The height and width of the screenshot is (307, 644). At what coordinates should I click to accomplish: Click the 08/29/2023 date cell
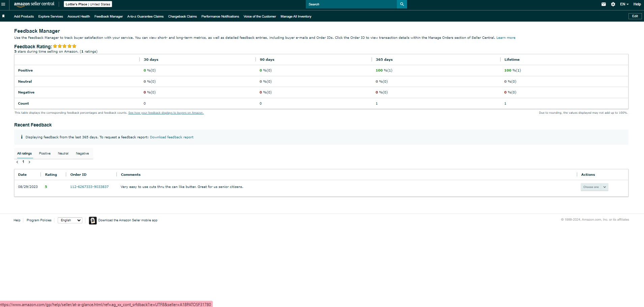pyautogui.click(x=28, y=187)
